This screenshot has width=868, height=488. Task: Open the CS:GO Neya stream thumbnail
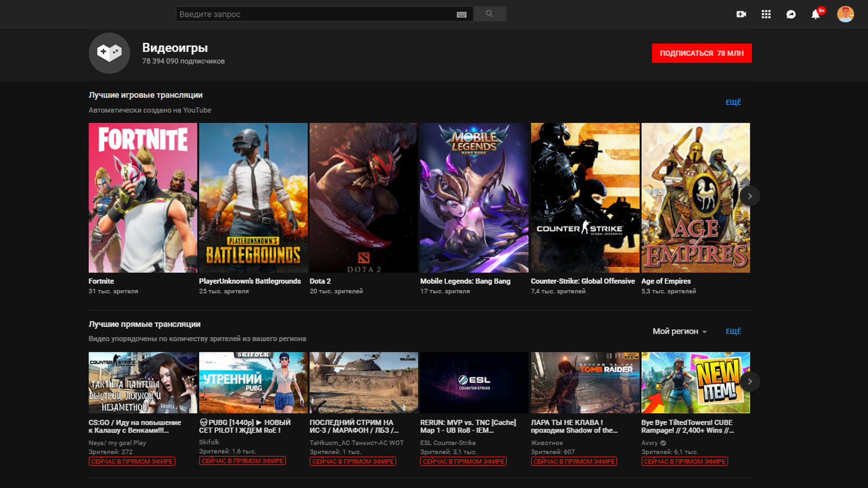pos(143,383)
